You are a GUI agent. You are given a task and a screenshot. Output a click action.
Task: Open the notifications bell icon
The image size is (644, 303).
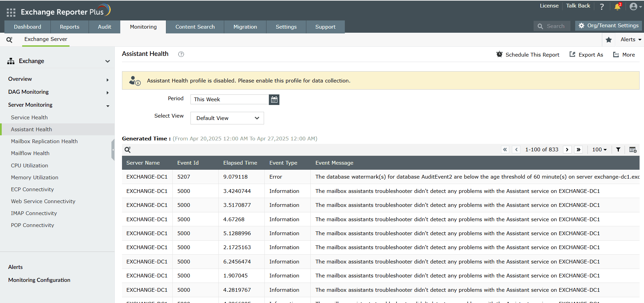617,7
